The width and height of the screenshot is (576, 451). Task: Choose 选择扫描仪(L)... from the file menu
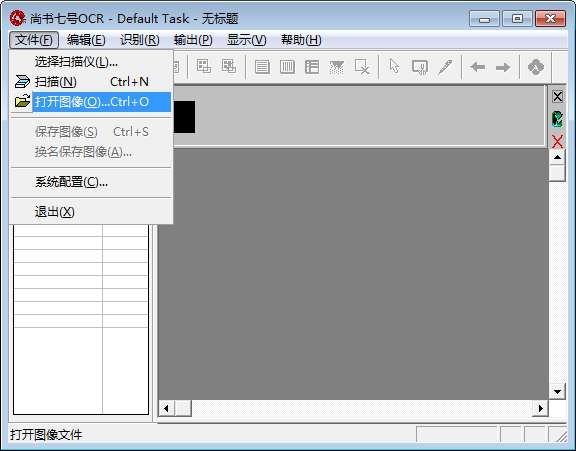[91, 62]
